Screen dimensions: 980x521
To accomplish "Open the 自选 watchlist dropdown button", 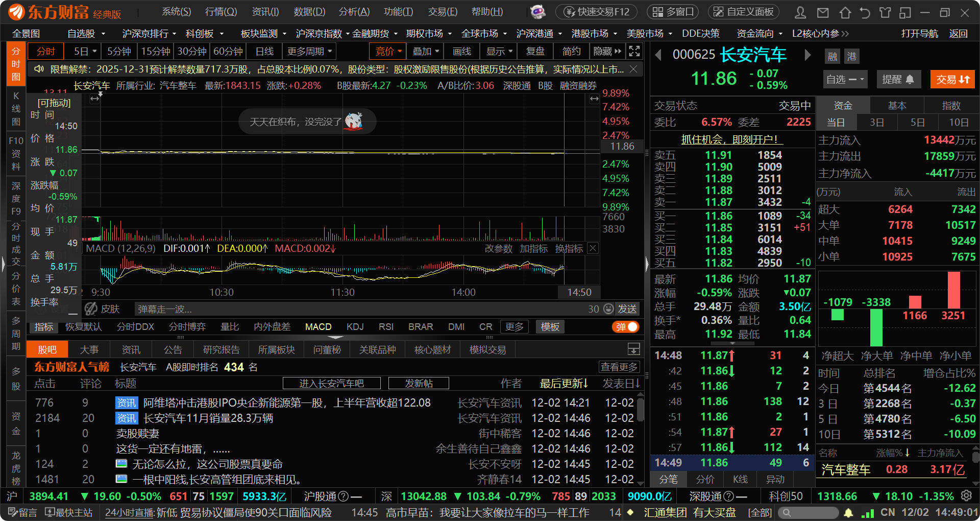I will pyautogui.click(x=845, y=79).
